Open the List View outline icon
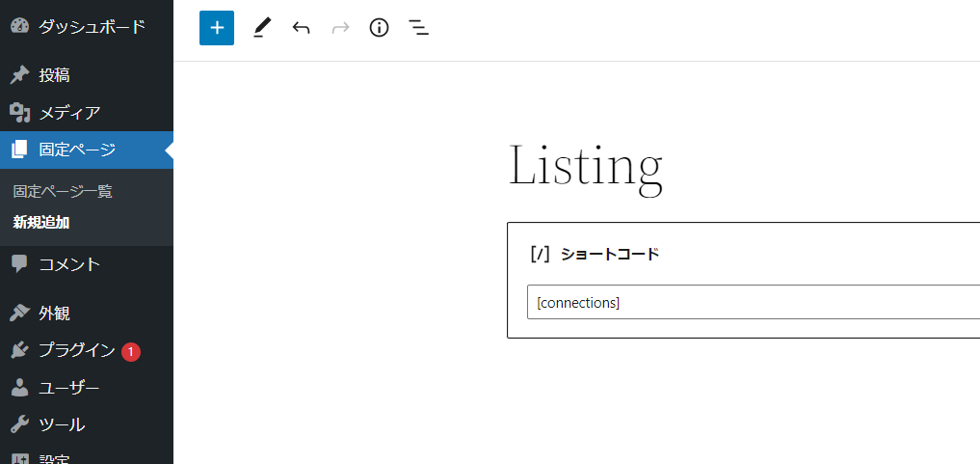The image size is (980, 464). point(418,28)
